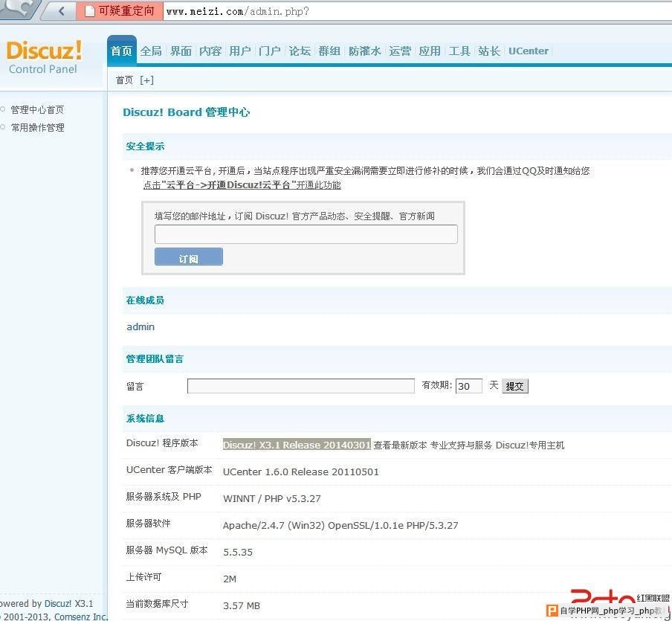
Task: Click the upload limit value 2M
Action: tap(229, 579)
